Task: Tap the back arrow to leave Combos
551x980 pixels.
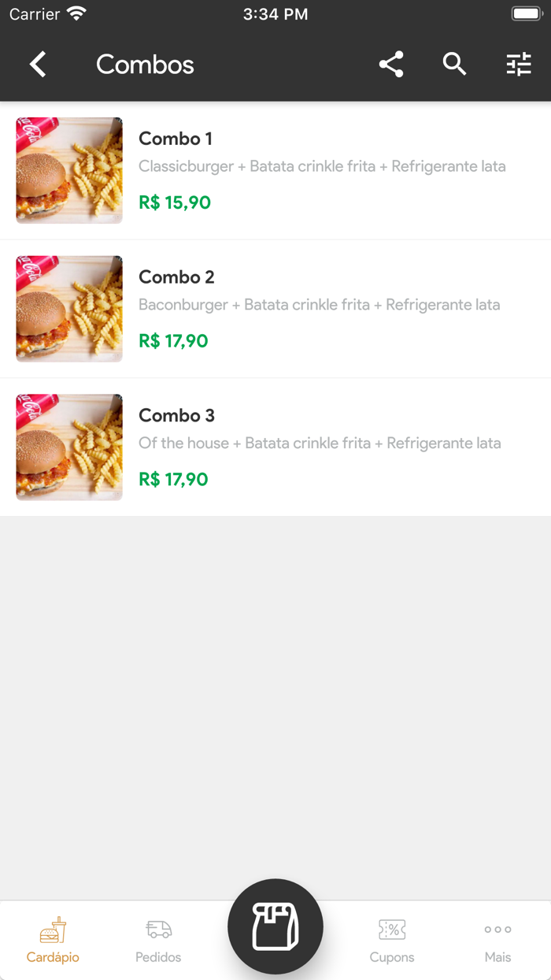Action: click(x=37, y=65)
